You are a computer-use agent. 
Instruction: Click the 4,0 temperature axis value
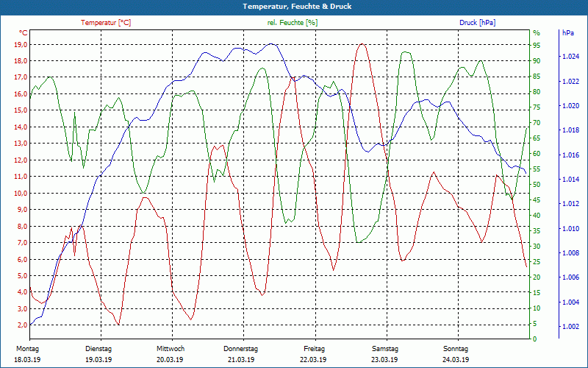pos(22,292)
